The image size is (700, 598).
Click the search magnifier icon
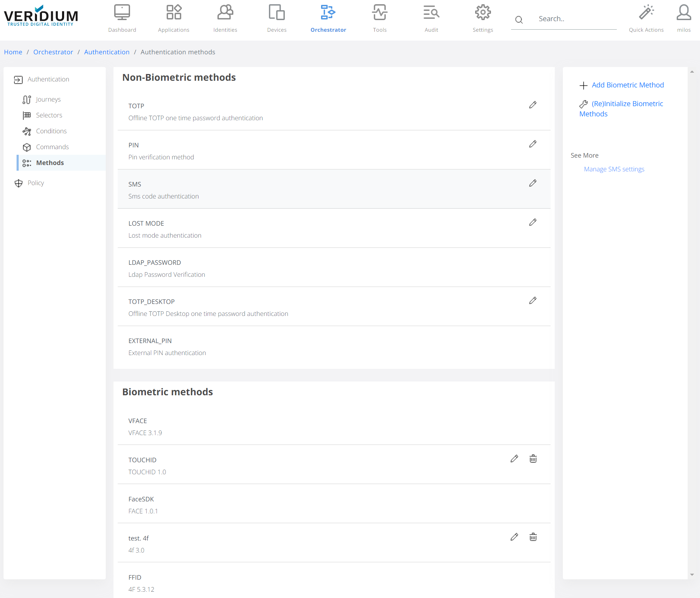[519, 20]
